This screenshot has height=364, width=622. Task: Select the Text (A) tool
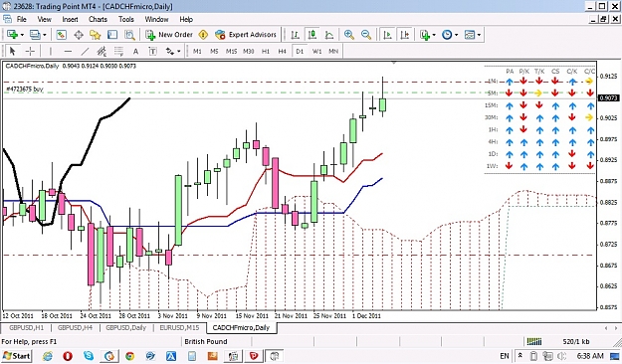click(135, 51)
